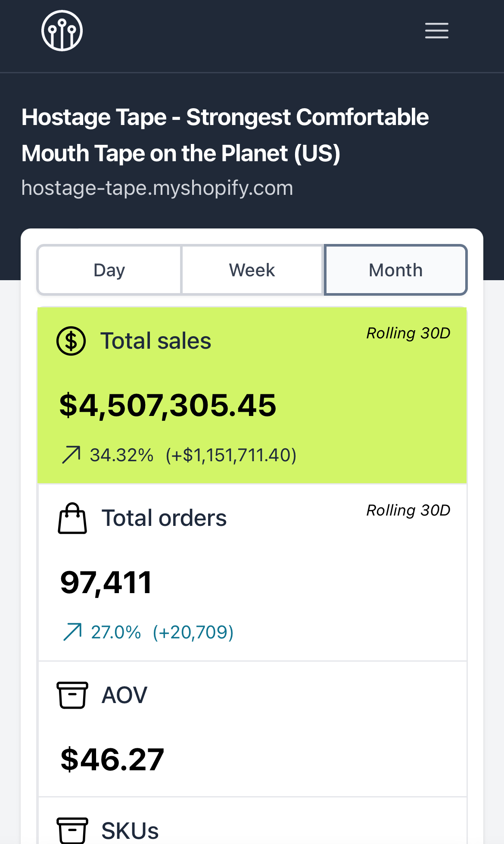
Task: Click the circular app logo icon
Action: tap(62, 31)
